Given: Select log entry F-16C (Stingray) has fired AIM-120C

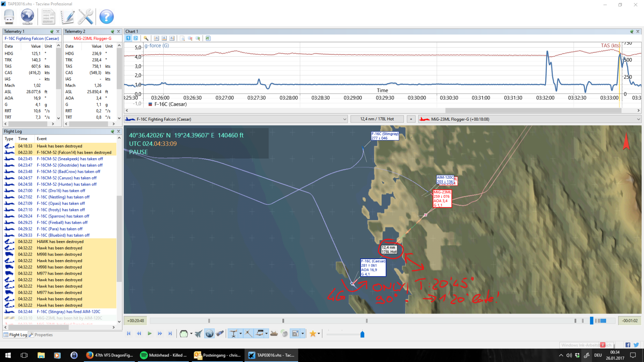Looking at the screenshot, I should [60, 312].
